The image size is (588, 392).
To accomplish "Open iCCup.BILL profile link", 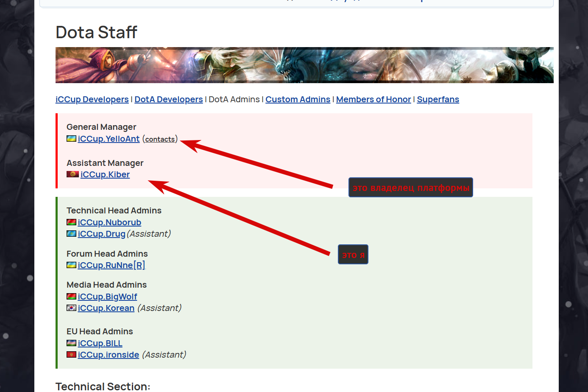I will point(100,343).
